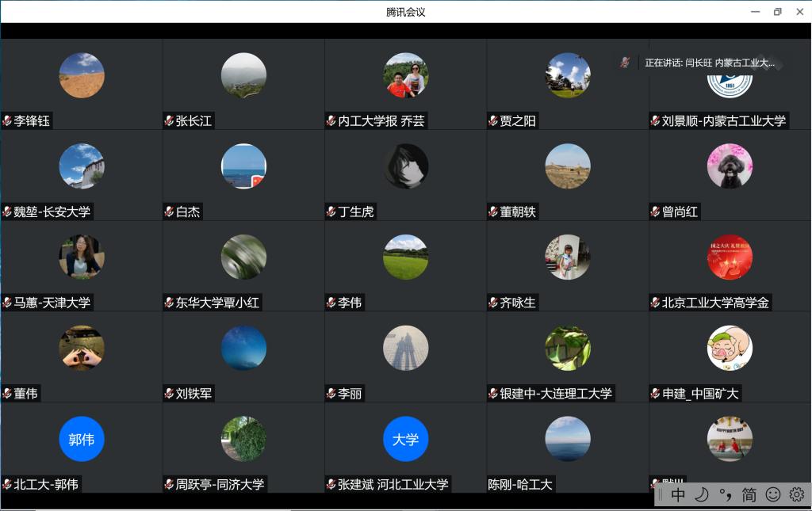Open the IME emoji smiley panel
812x511 pixels.
[773, 495]
